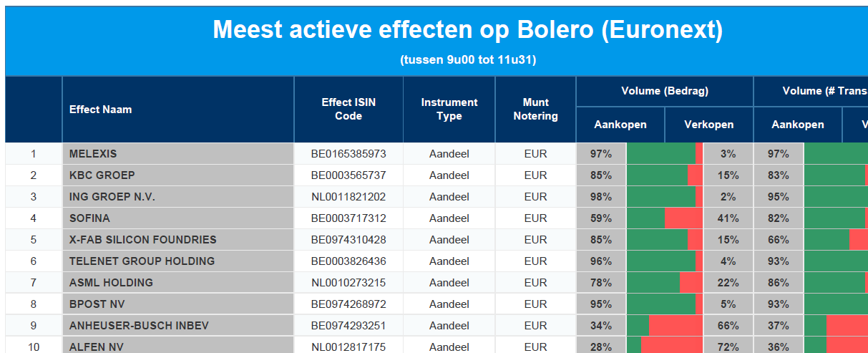Select ISIN code BE0165385973 cell
This screenshot has width=868, height=353.
pyautogui.click(x=348, y=154)
